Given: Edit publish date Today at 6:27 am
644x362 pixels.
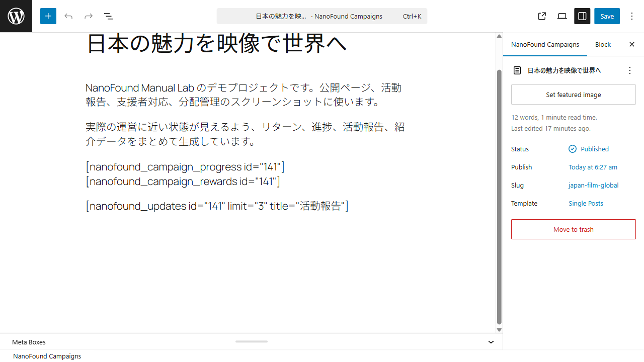Looking at the screenshot, I should point(593,167).
